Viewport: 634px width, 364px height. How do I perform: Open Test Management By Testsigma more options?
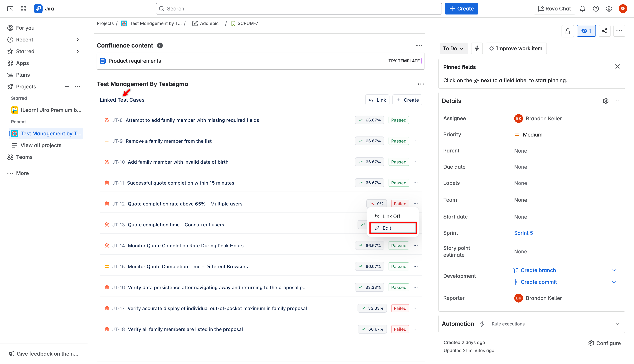(421, 84)
